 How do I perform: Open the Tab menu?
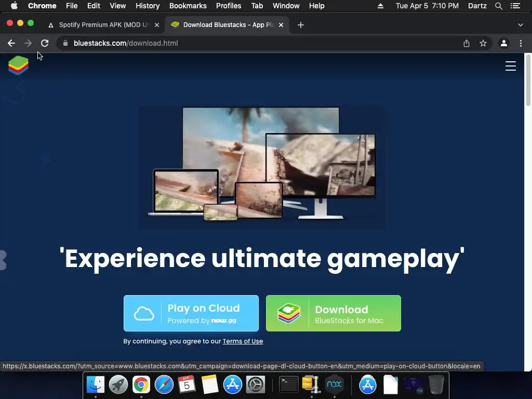pyautogui.click(x=257, y=6)
